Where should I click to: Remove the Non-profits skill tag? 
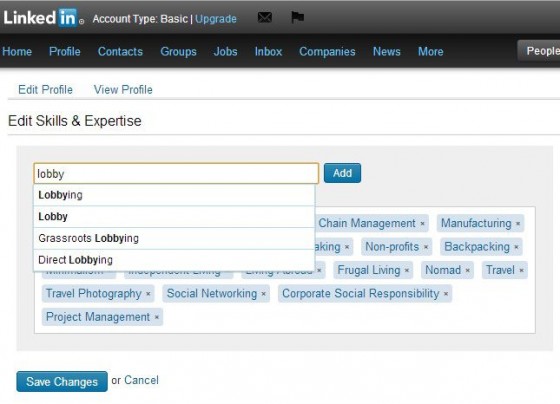click(x=426, y=247)
